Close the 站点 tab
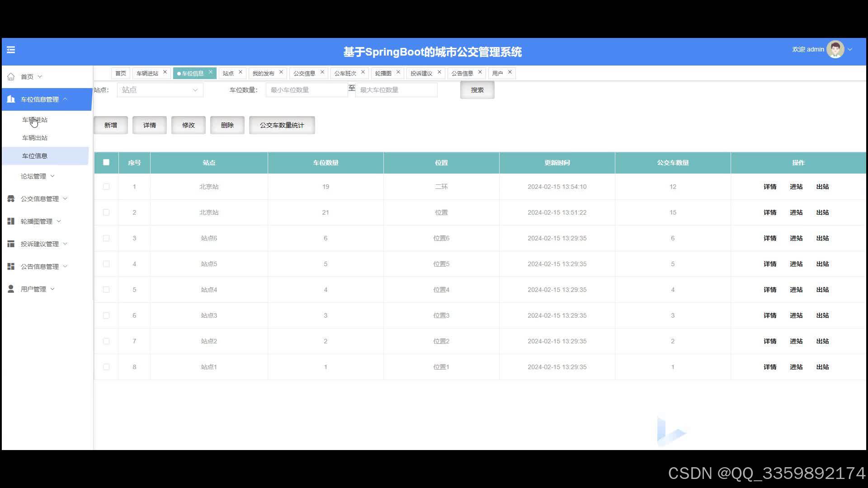Viewport: 868px width, 488px height. (x=241, y=72)
